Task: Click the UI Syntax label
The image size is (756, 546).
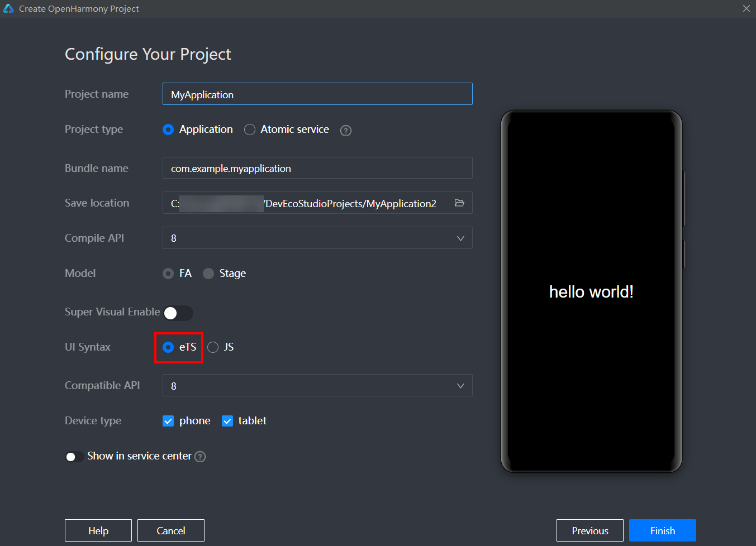Action: [x=88, y=347]
